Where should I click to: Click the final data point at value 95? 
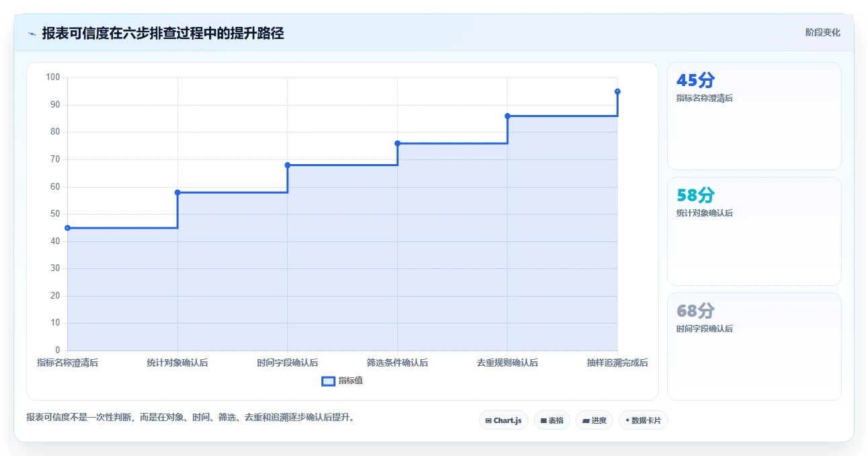[617, 91]
